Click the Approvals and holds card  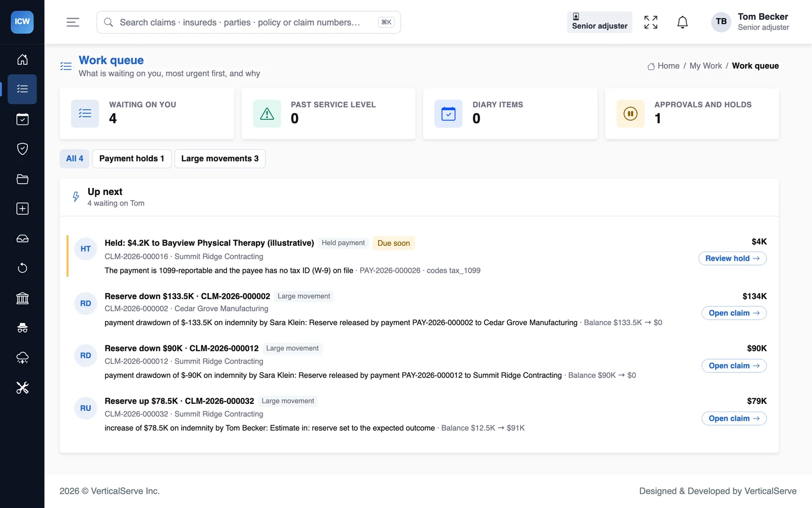coord(692,114)
